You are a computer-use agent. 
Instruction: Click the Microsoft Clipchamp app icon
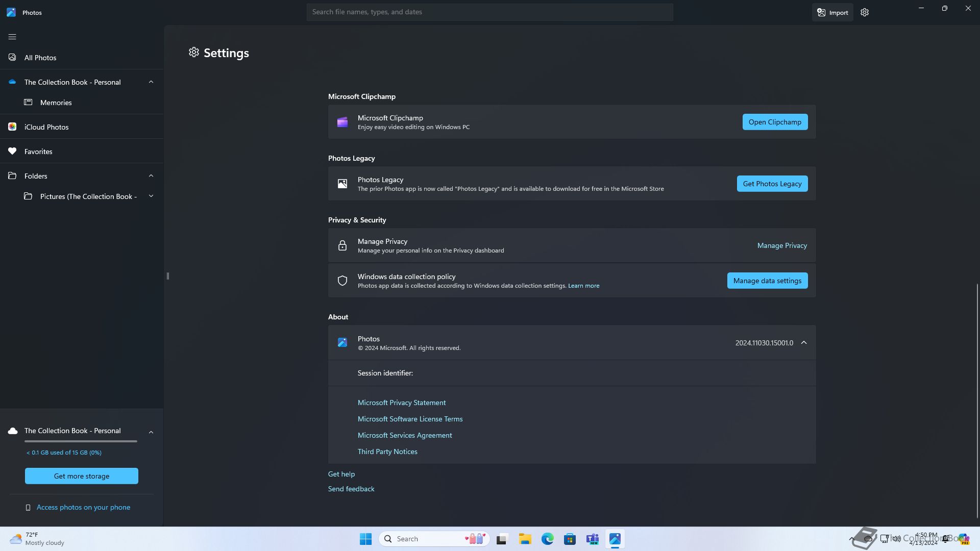point(342,122)
